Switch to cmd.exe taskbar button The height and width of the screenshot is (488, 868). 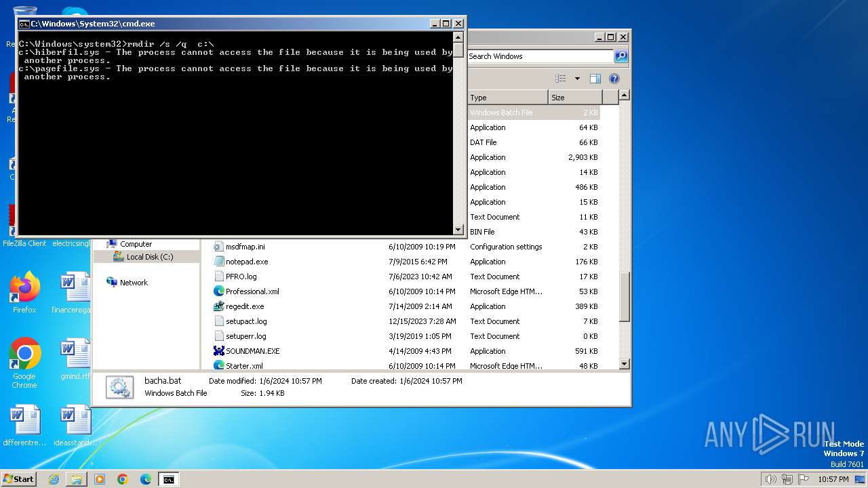tap(168, 479)
